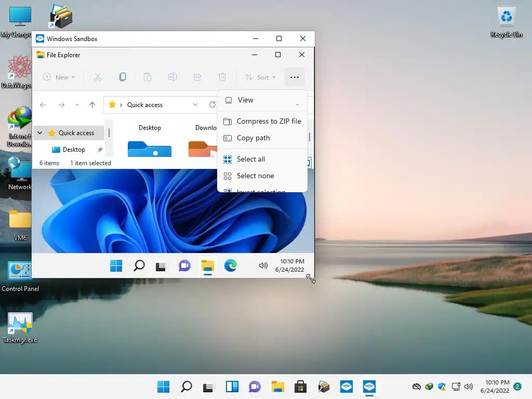
Task: Choose Compress to ZIP file
Action: 262,121
